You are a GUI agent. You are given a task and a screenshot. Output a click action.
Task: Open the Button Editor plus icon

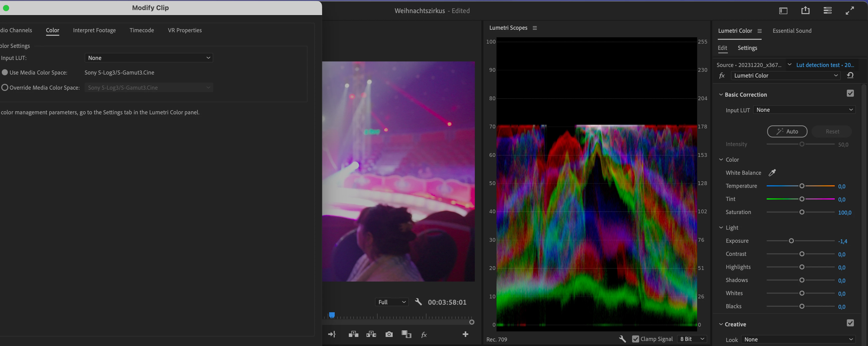pos(465,334)
